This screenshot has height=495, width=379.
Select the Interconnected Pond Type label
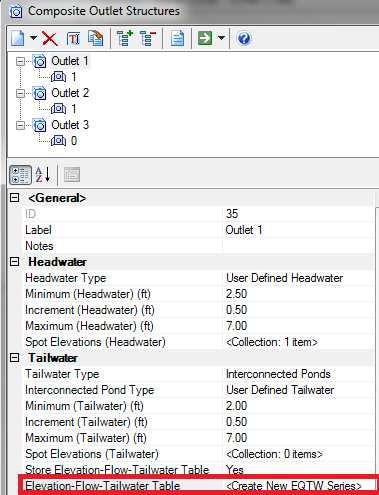tap(90, 390)
